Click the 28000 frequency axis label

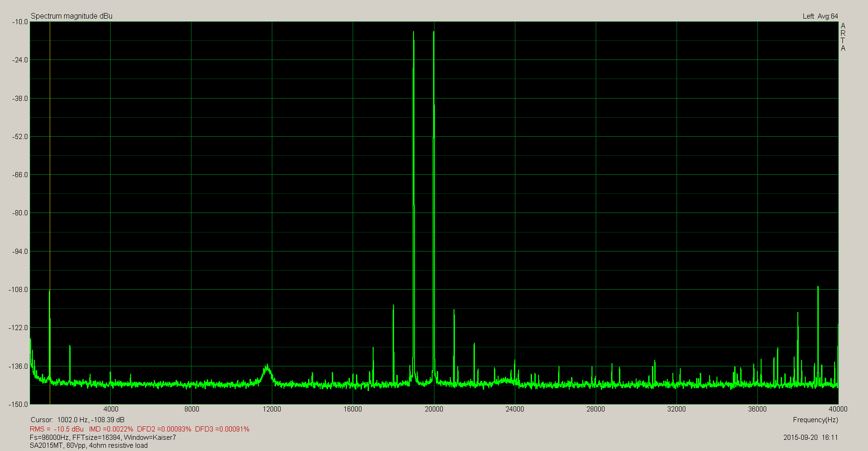[595, 409]
